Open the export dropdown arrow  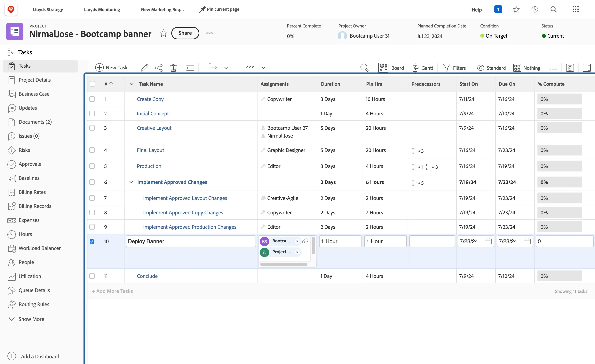pyautogui.click(x=226, y=68)
